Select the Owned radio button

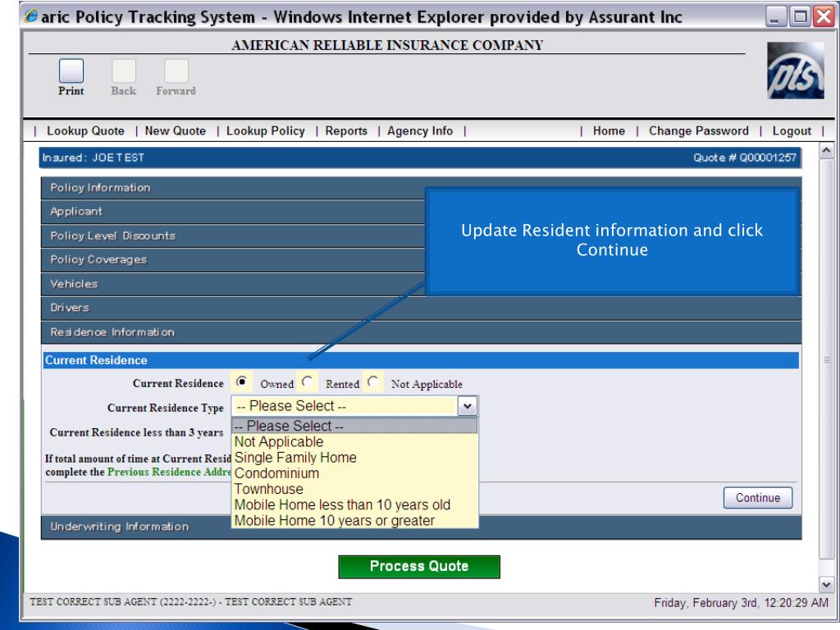coord(242,382)
